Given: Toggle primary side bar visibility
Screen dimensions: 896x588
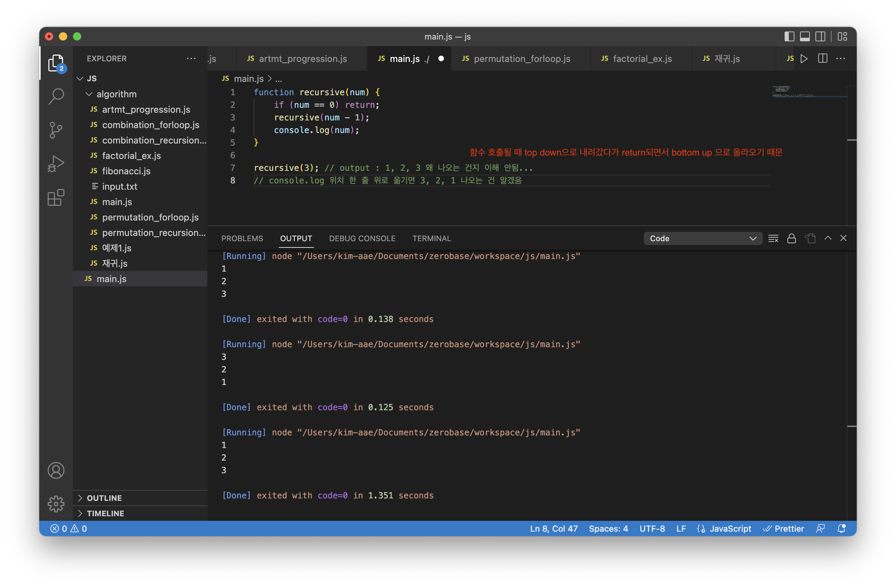Looking at the screenshot, I should pyautogui.click(x=789, y=36).
